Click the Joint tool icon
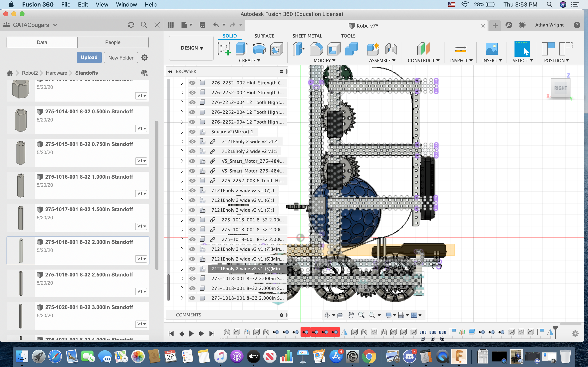The image size is (588, 367). point(391,49)
